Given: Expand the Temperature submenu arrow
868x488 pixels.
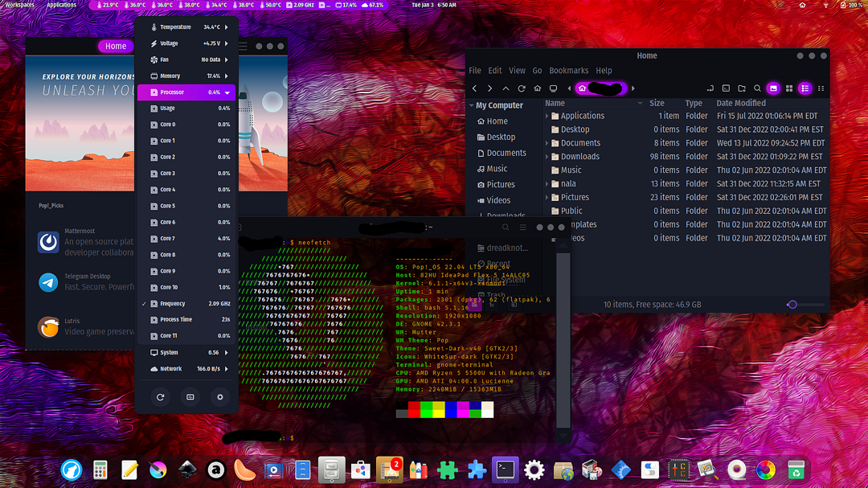Looking at the screenshot, I should [227, 27].
